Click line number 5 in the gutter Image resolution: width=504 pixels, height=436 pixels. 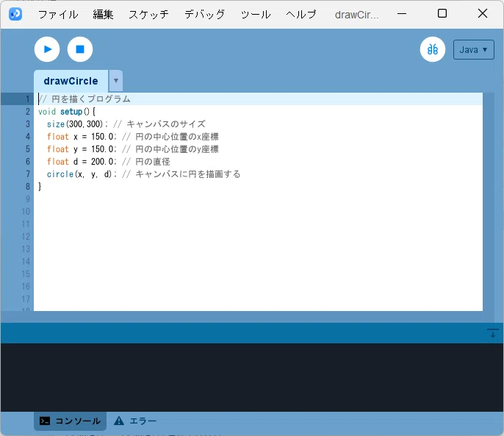(x=28, y=149)
